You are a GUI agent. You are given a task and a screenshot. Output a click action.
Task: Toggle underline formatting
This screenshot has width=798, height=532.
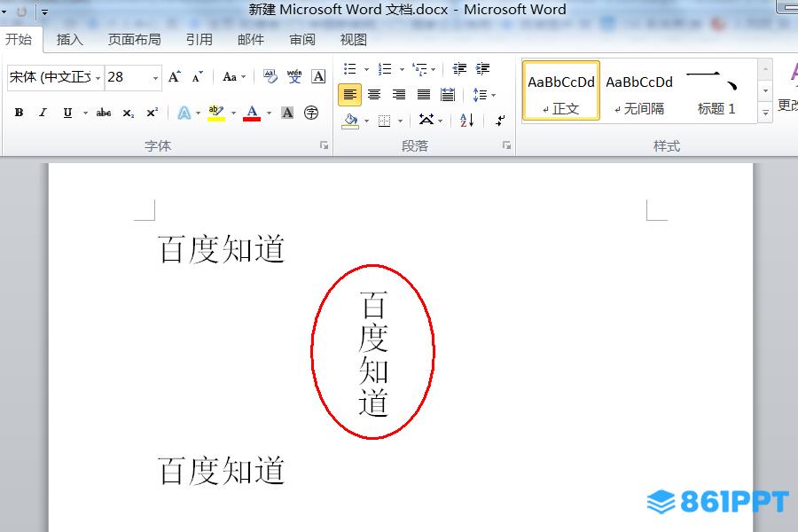point(67,113)
